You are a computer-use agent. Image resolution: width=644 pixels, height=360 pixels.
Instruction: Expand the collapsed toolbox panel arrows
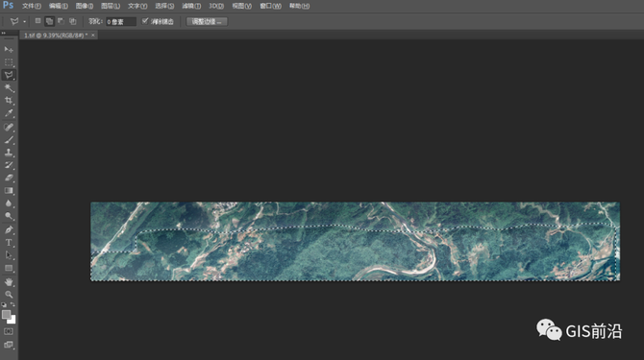tap(4, 33)
